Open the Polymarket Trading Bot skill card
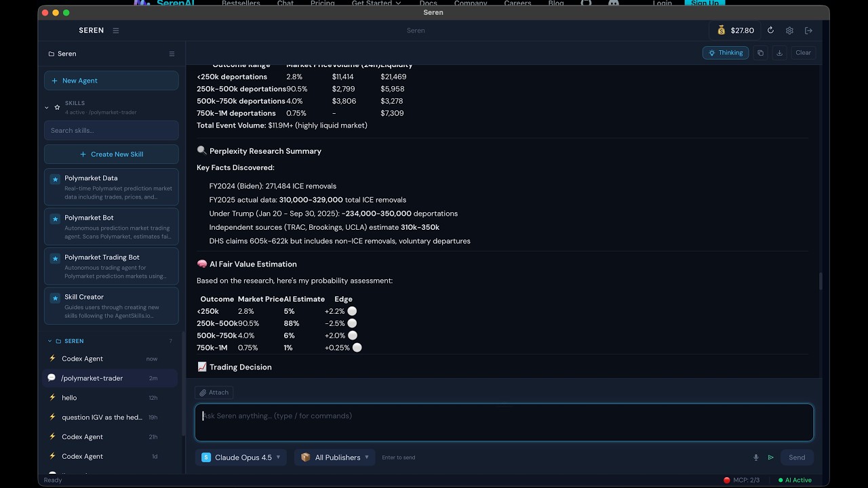The image size is (868, 488). pyautogui.click(x=111, y=266)
